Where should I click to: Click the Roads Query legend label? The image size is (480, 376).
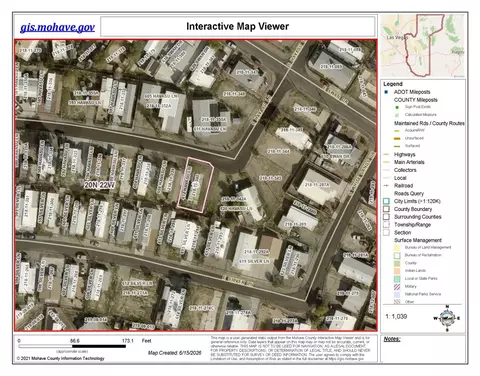[x=409, y=193]
